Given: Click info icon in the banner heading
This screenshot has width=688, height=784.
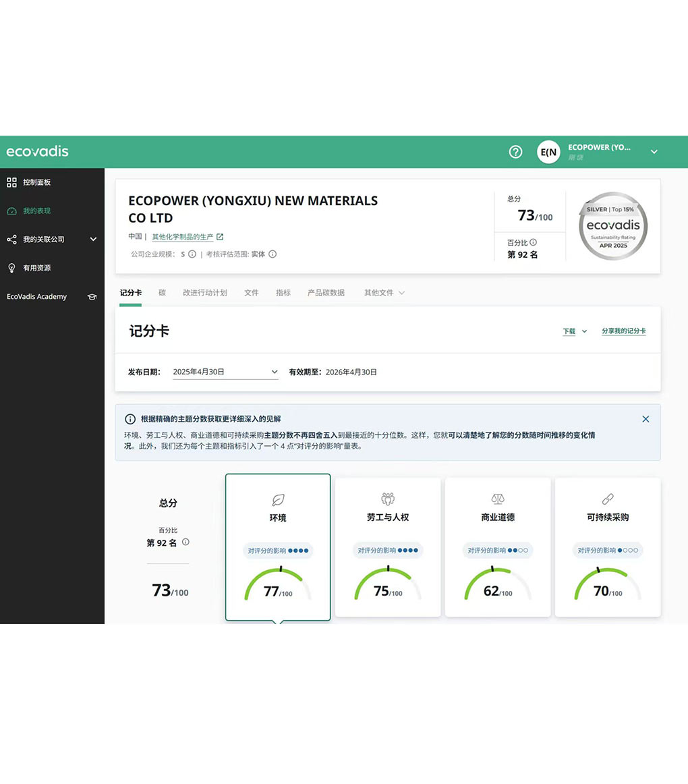Looking at the screenshot, I should pos(130,419).
